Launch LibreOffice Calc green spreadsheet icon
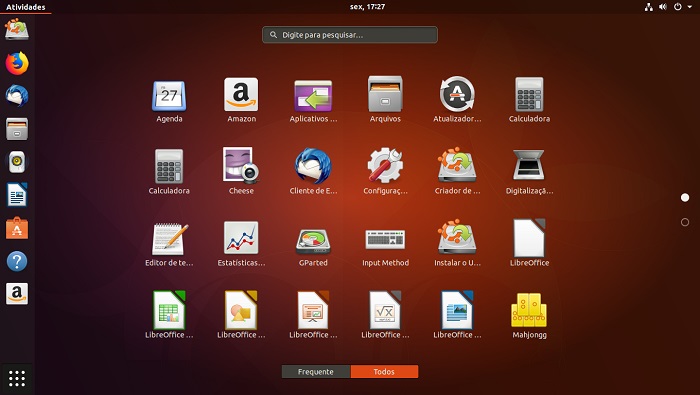This screenshot has height=395, width=700. (x=169, y=316)
